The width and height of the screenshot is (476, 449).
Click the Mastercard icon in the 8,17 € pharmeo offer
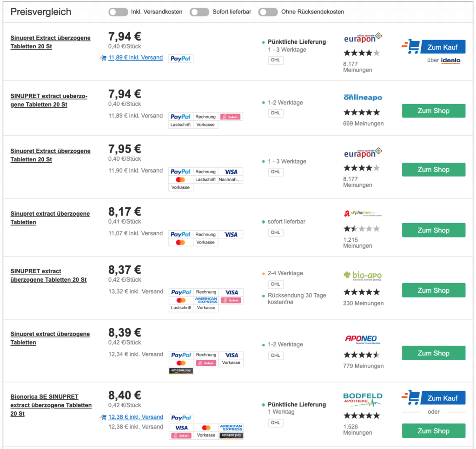coord(181,242)
